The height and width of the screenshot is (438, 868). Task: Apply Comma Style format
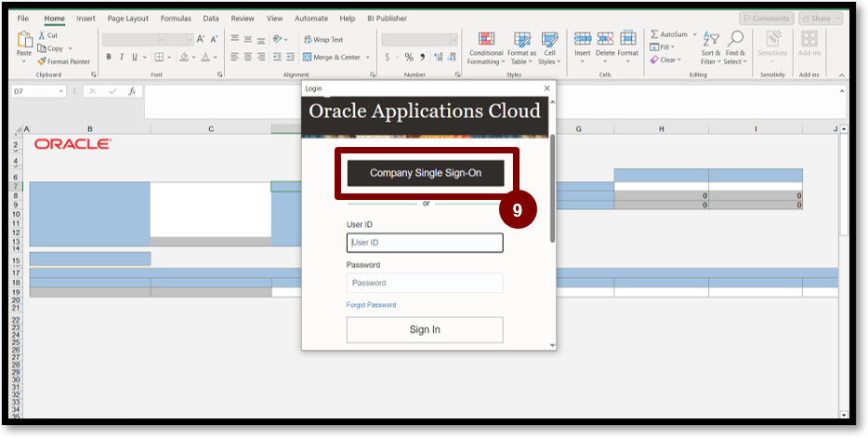pos(422,57)
